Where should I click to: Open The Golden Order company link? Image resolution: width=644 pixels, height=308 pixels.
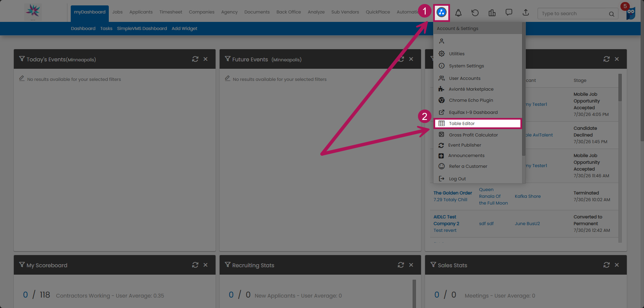coord(453,193)
